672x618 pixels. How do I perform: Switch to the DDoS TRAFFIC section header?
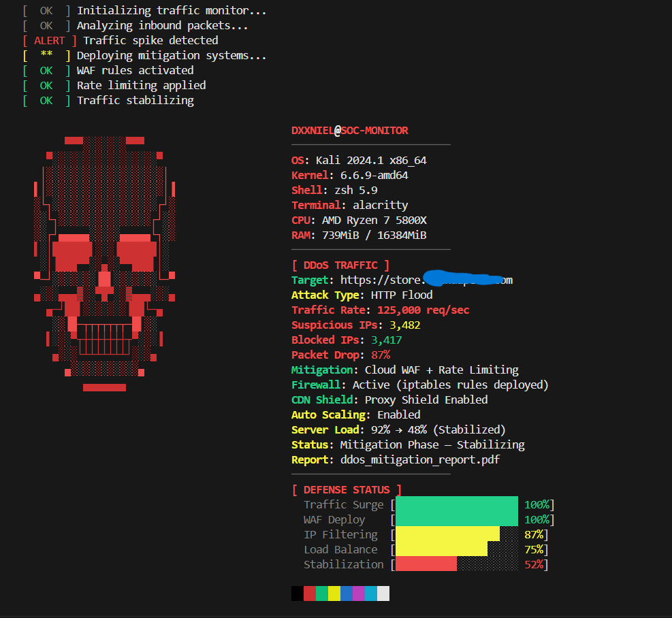(x=340, y=265)
